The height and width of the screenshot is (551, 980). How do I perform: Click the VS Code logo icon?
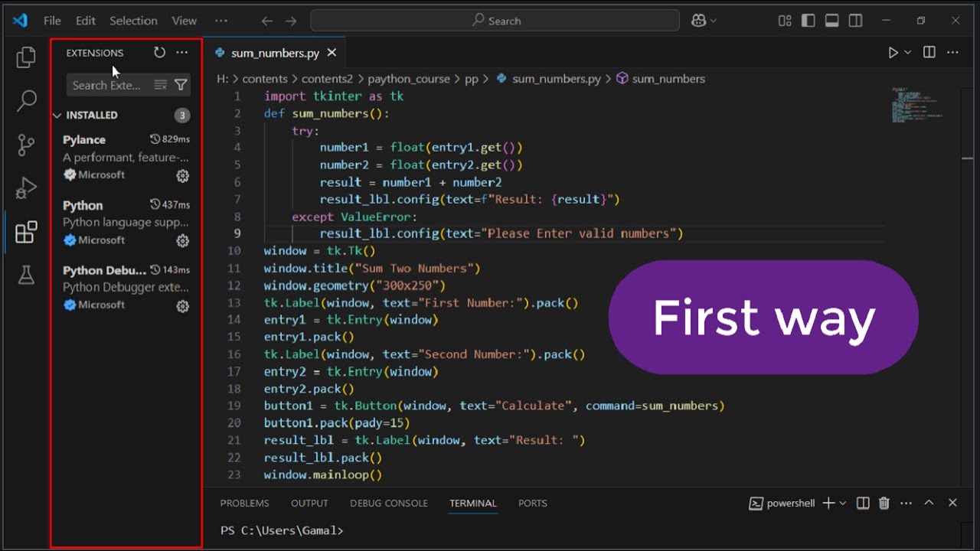20,21
